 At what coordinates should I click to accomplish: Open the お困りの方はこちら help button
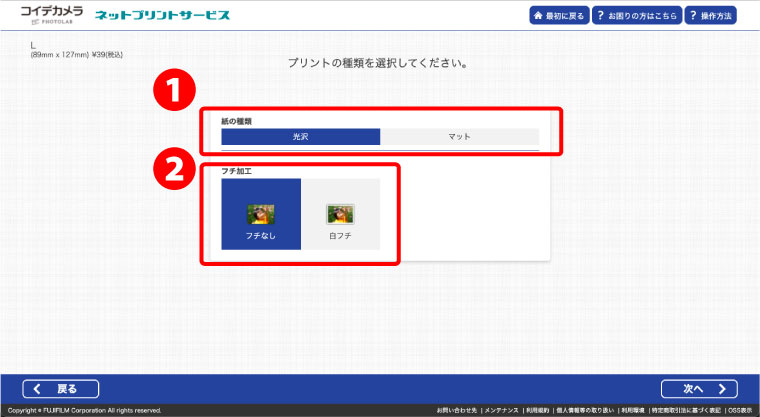634,16
